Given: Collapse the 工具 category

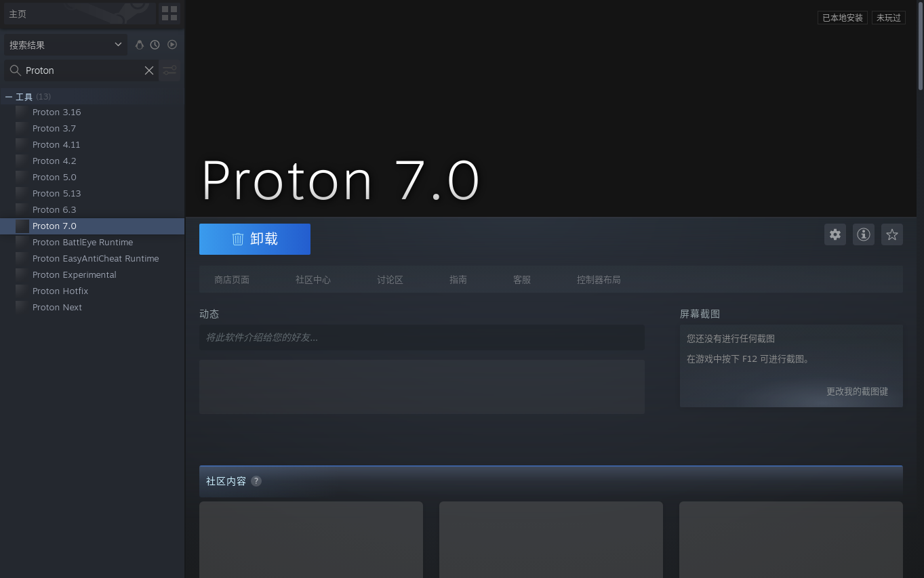Looking at the screenshot, I should 9,97.
